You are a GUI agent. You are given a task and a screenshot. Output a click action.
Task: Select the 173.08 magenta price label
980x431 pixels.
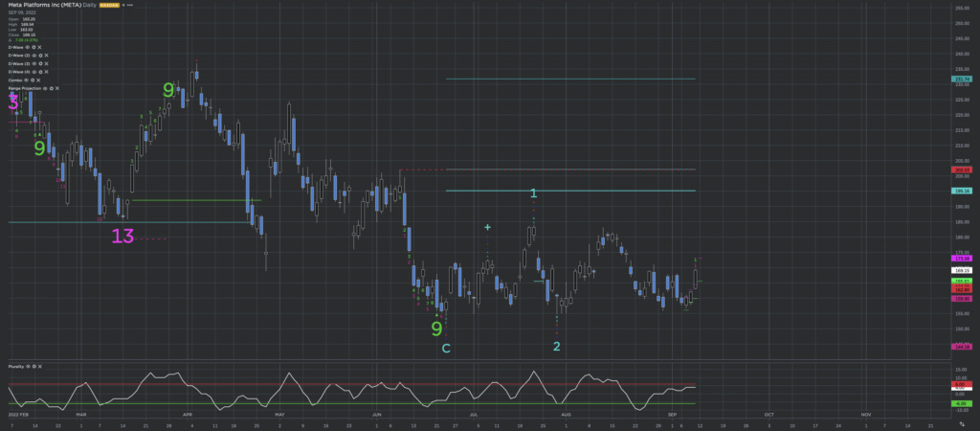pyautogui.click(x=962, y=258)
